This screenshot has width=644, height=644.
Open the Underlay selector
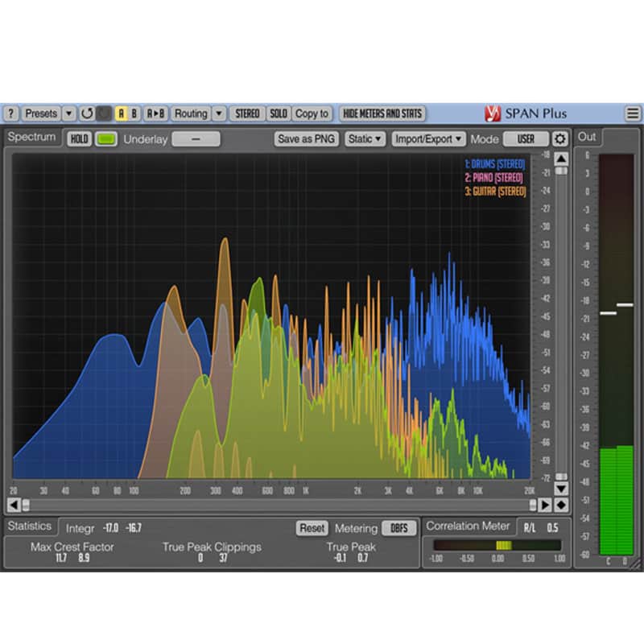coord(196,139)
